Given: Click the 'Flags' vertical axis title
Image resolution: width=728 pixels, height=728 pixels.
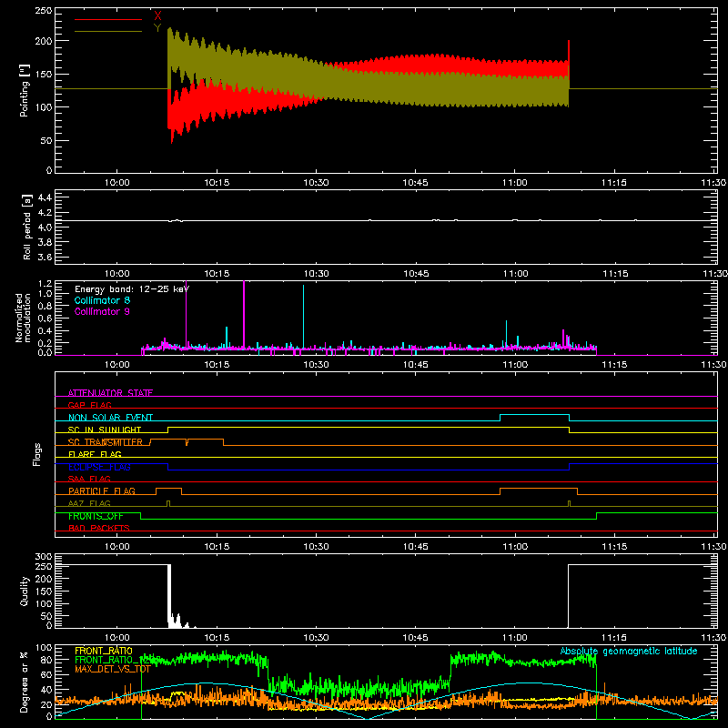Looking at the screenshot, I should (x=36, y=454).
